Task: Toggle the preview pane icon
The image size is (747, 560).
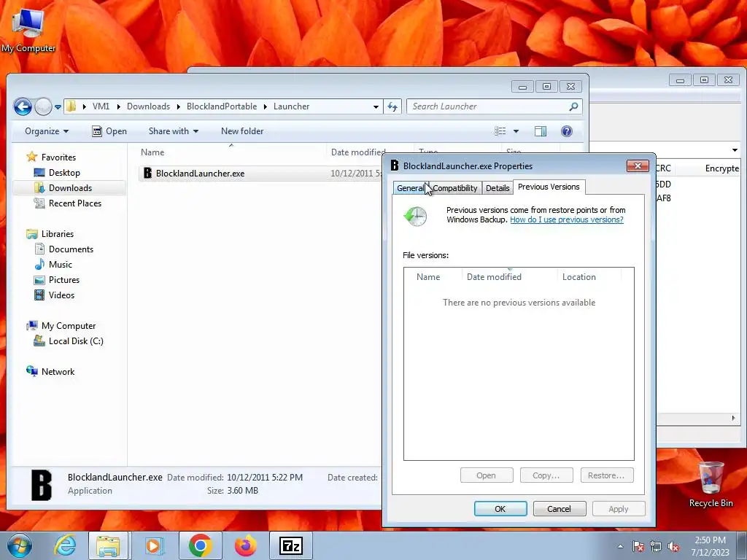Action: [541, 131]
